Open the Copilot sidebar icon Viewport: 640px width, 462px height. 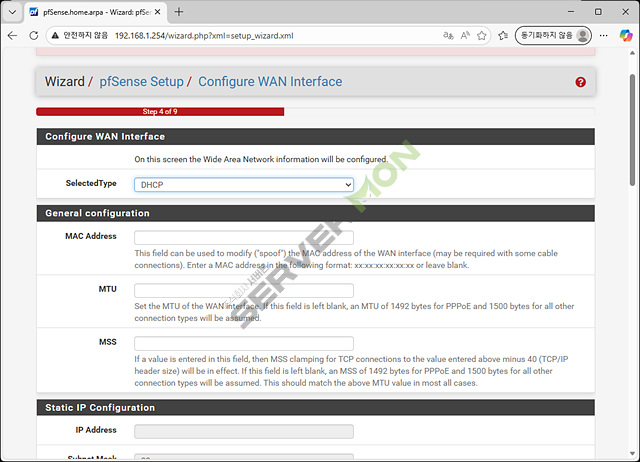pos(625,36)
